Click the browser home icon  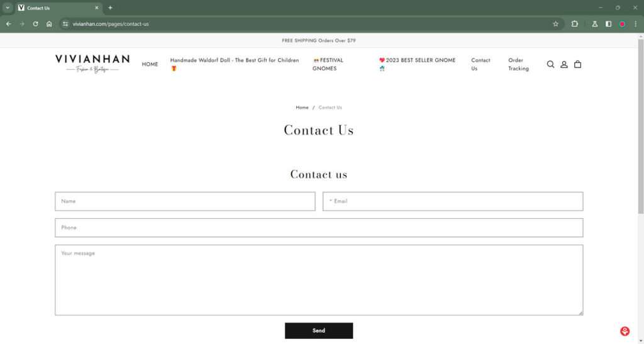point(49,24)
